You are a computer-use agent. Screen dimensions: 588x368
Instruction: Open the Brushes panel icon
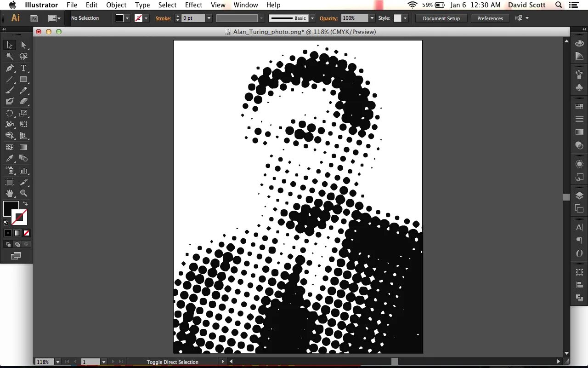coord(579,74)
